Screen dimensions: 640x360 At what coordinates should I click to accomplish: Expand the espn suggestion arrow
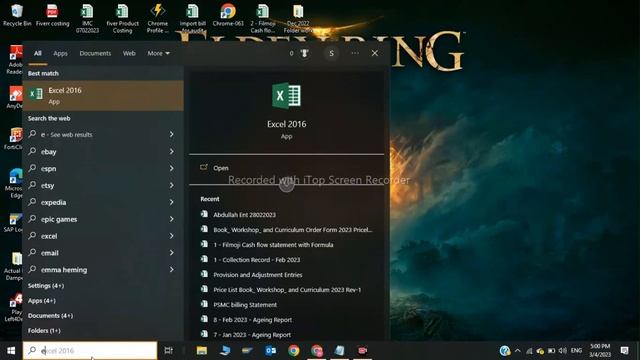(x=171, y=168)
